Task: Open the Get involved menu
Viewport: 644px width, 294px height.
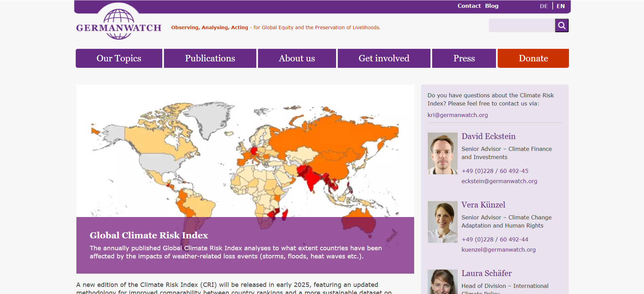Action: (384, 58)
